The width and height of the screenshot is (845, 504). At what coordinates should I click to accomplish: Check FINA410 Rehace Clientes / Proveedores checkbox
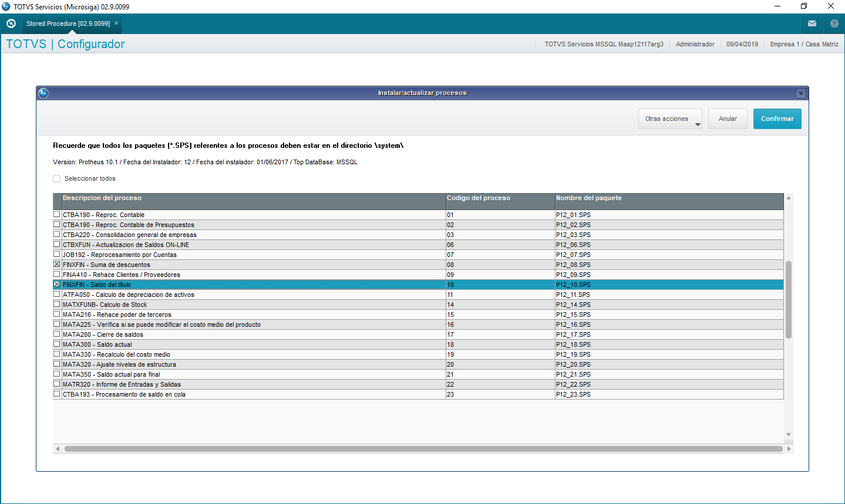pos(57,275)
